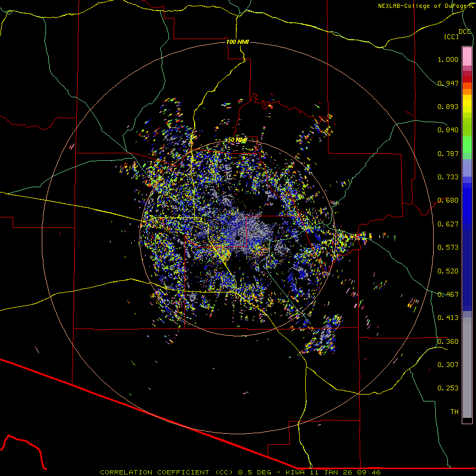Viewport: 476px width, 476px height.
Task: Click the 1.000 legend value
Action: tap(448, 59)
